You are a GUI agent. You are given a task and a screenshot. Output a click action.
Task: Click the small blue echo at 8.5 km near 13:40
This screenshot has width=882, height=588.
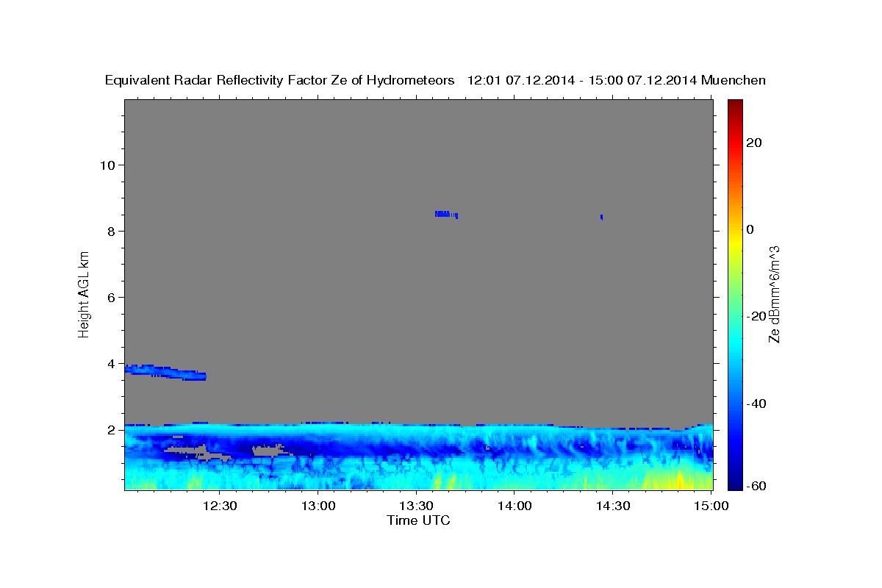coord(446,215)
